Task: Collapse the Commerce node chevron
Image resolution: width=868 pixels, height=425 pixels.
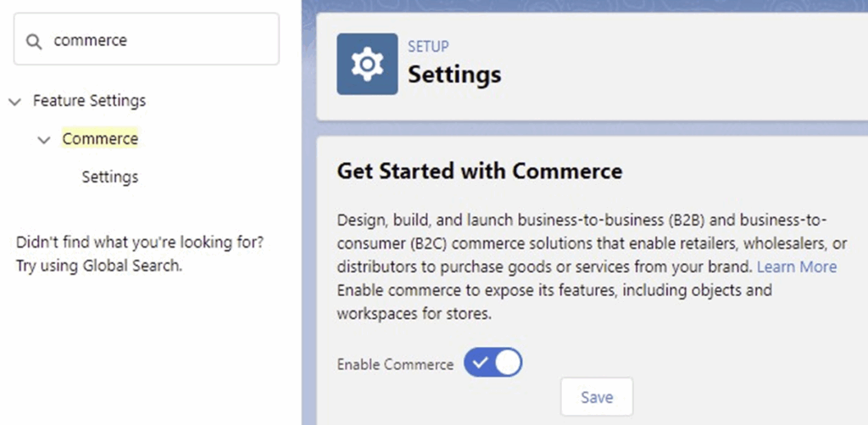Action: point(44,139)
